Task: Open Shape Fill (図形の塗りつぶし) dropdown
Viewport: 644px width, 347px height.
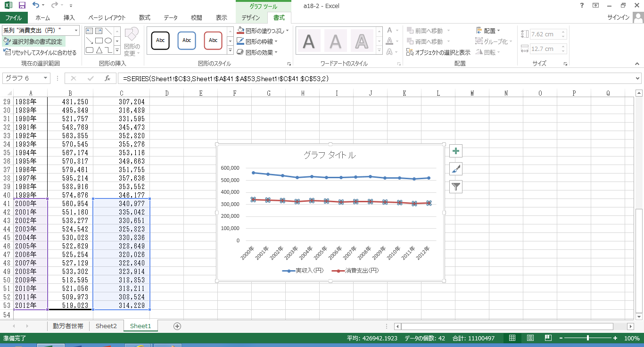Action: pos(263,31)
